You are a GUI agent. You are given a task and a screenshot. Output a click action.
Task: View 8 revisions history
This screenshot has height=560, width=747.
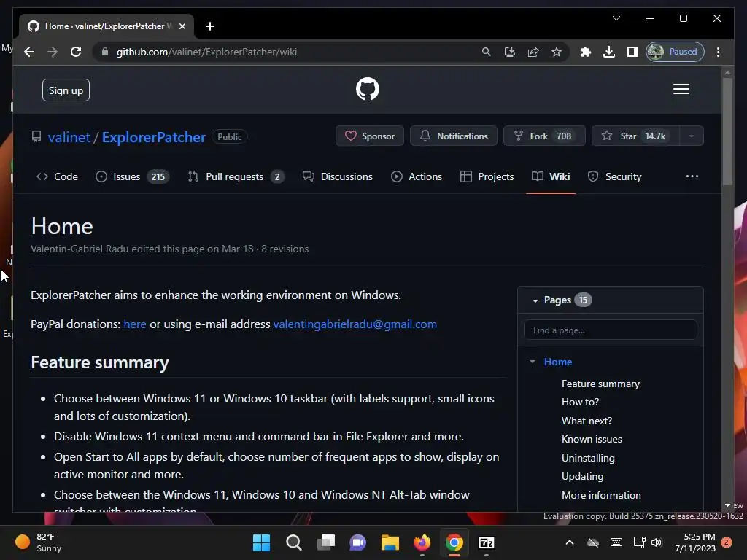click(285, 249)
